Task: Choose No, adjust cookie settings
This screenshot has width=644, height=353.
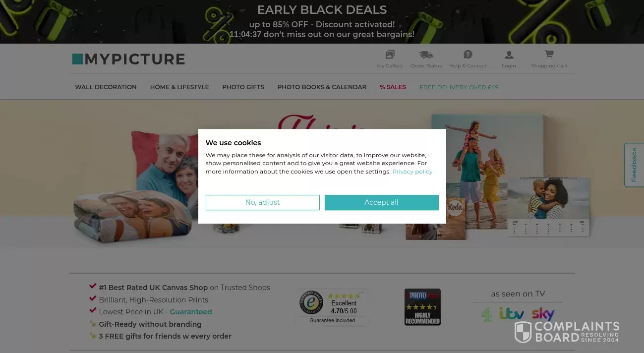Action: (x=263, y=202)
